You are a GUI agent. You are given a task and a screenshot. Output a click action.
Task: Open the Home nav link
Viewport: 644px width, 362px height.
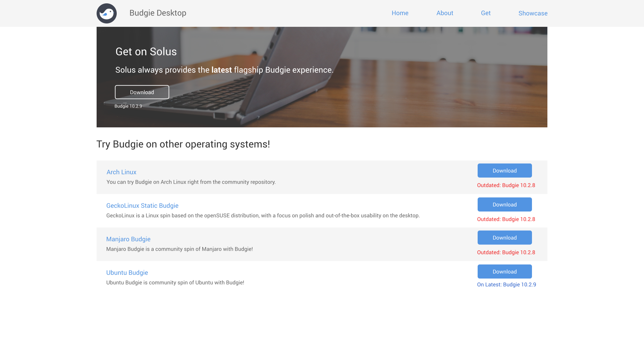coord(400,13)
